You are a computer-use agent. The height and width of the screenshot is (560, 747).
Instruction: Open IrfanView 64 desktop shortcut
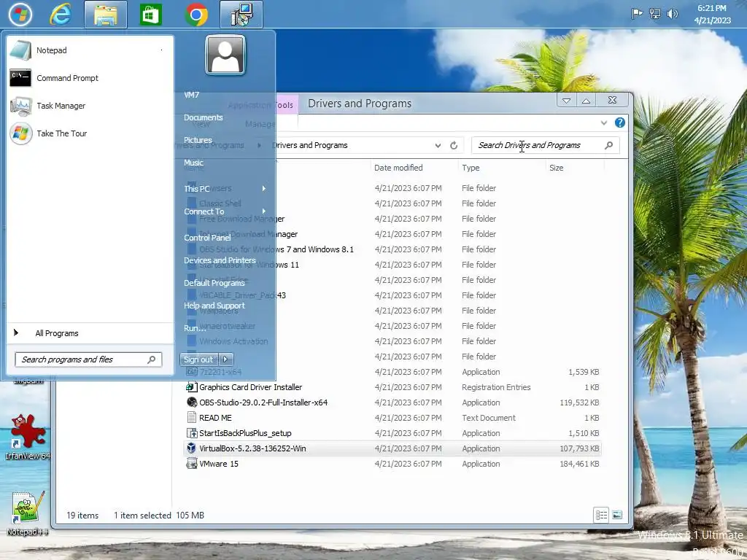[28, 437]
